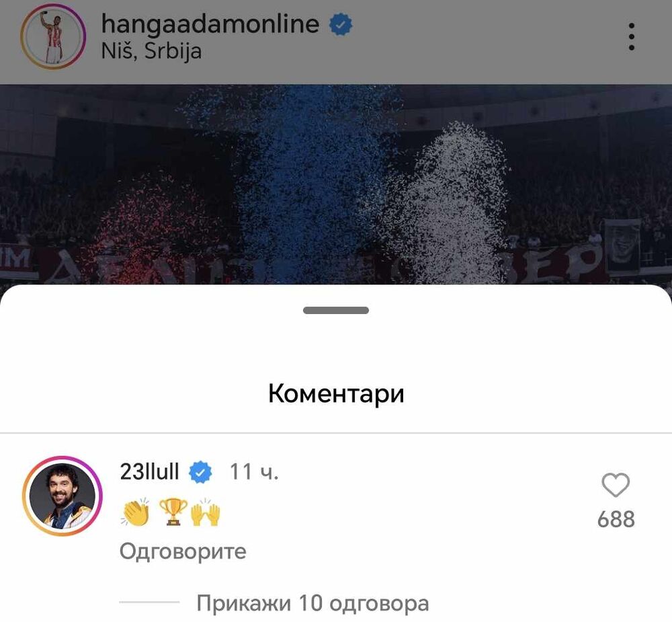Screen dimensions: 672x622
Task: View 23llull's profile avatar story
Action: point(62,496)
